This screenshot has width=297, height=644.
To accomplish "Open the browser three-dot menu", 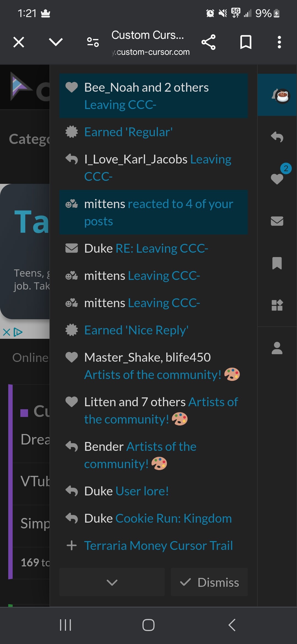I will tap(279, 42).
